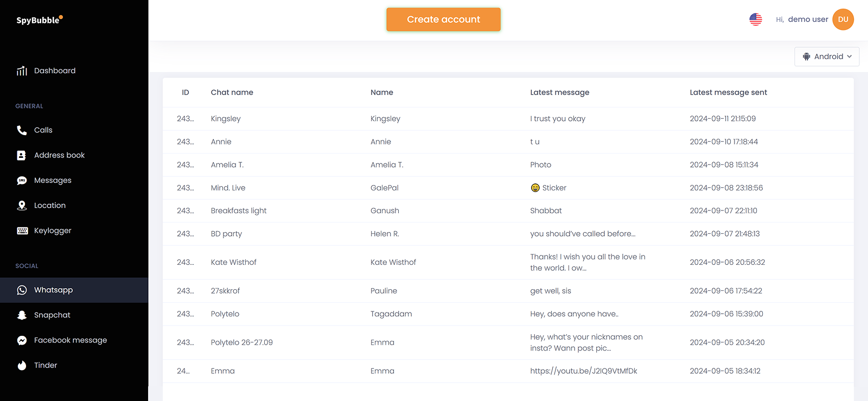
Task: Select the Polytelo 26-27.09 chat
Action: pos(242,342)
